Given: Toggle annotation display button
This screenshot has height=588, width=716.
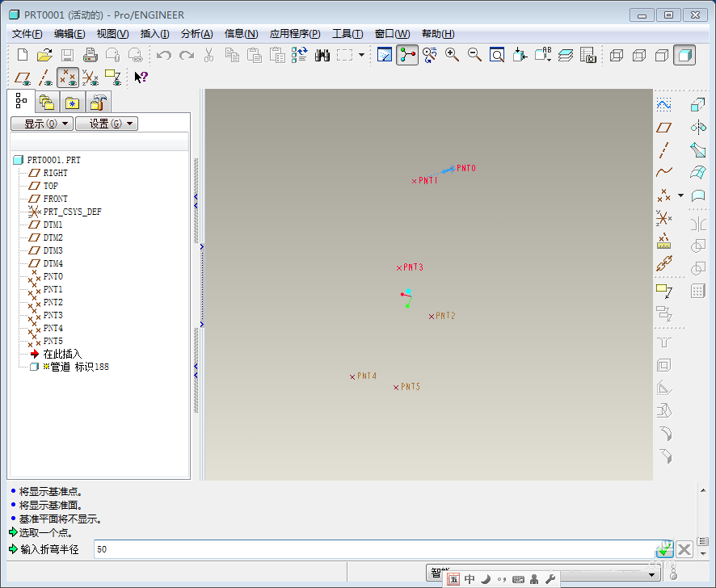Looking at the screenshot, I should click(113, 78).
